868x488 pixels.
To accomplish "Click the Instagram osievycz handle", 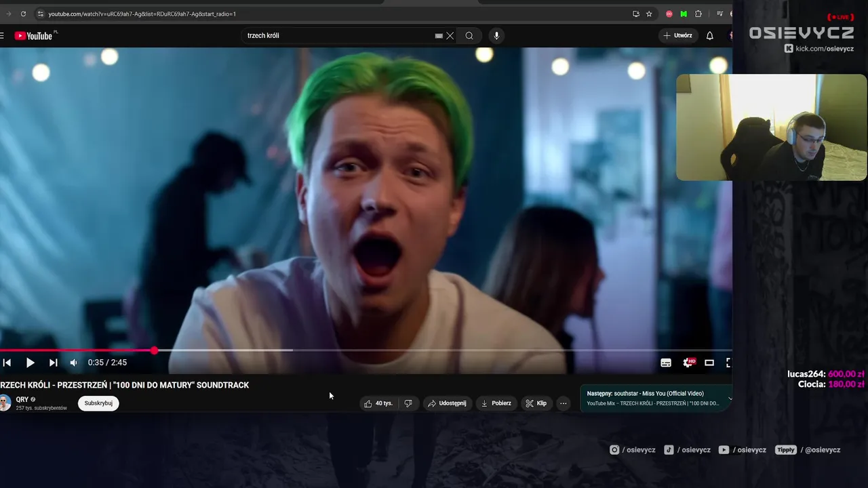I will coord(633,449).
